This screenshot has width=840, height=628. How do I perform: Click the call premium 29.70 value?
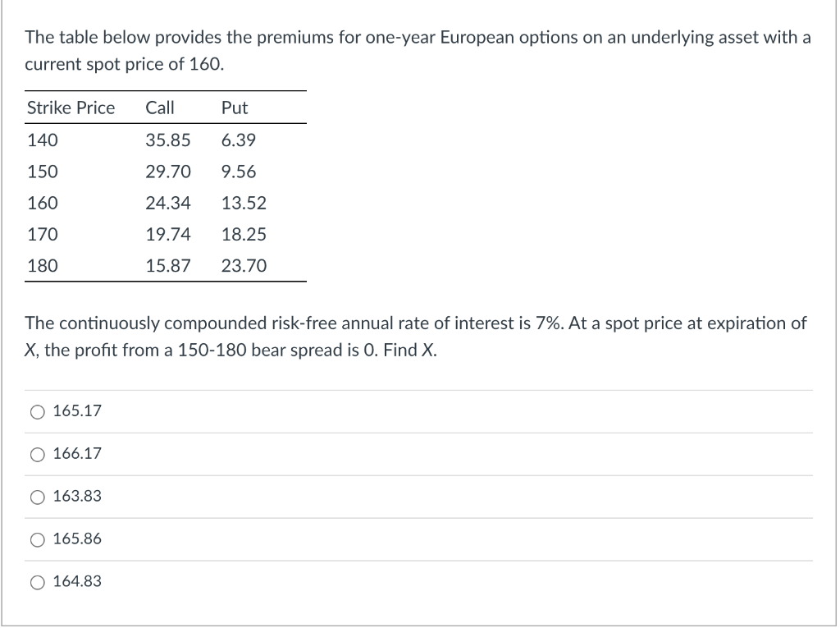pos(167,172)
